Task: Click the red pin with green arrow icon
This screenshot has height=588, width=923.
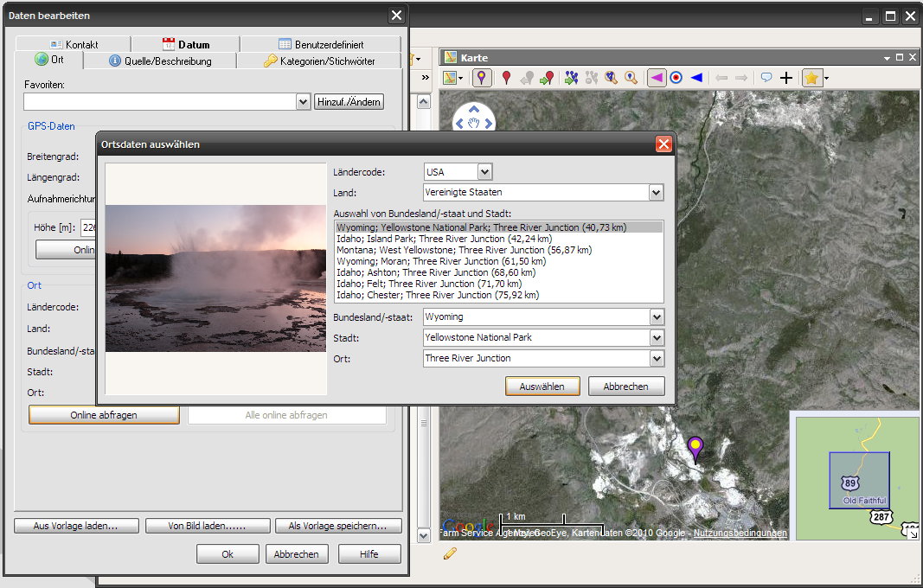Action: [547, 78]
